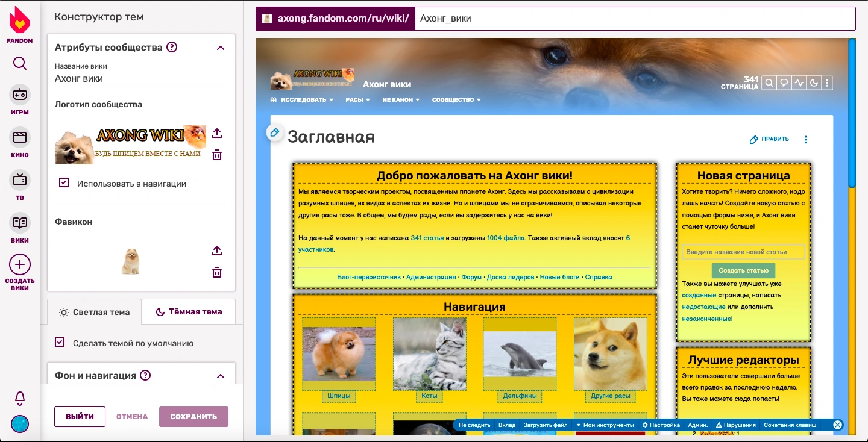Switch to the Тёмная тема tab
The height and width of the screenshot is (442, 868).
pos(189,312)
